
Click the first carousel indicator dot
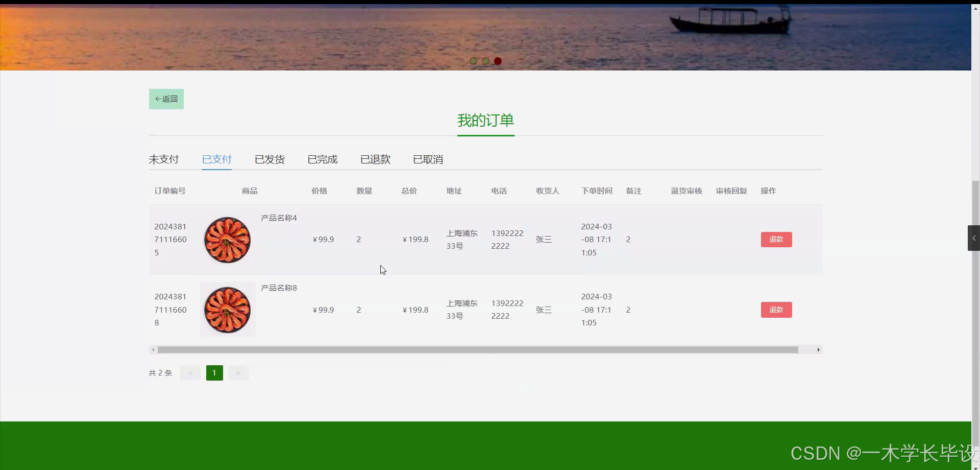point(474,61)
